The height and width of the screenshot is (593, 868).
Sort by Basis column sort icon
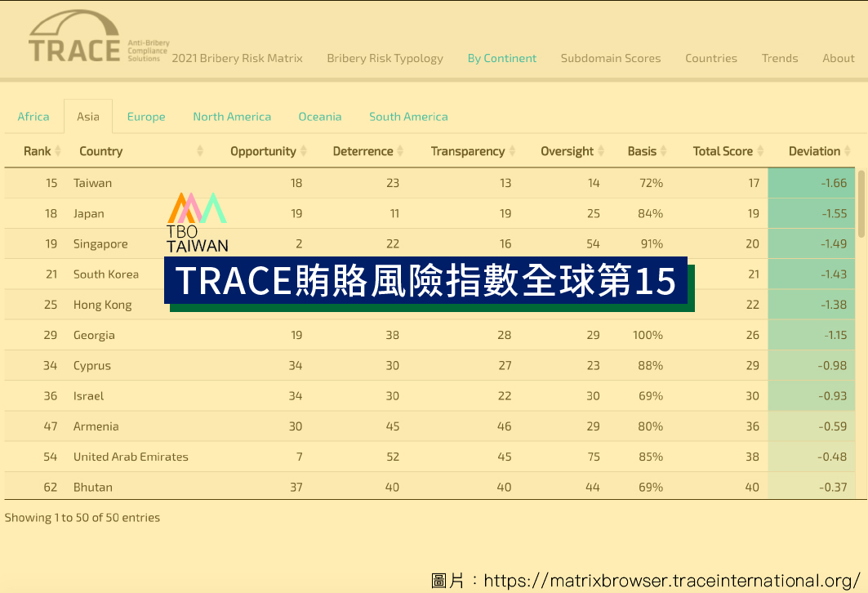coord(664,151)
